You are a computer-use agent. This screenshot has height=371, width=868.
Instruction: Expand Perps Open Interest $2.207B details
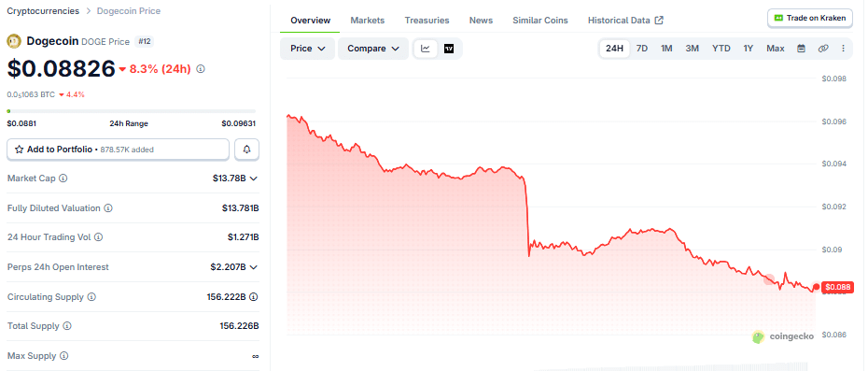pos(254,266)
